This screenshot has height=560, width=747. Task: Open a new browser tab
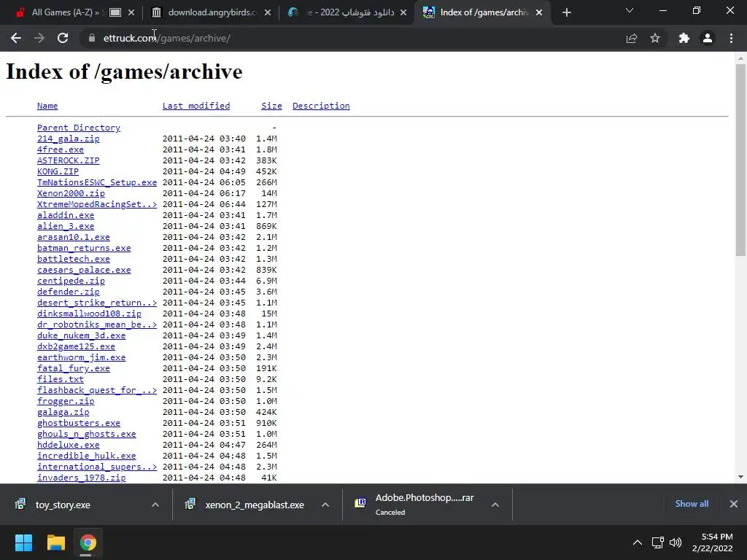566,12
